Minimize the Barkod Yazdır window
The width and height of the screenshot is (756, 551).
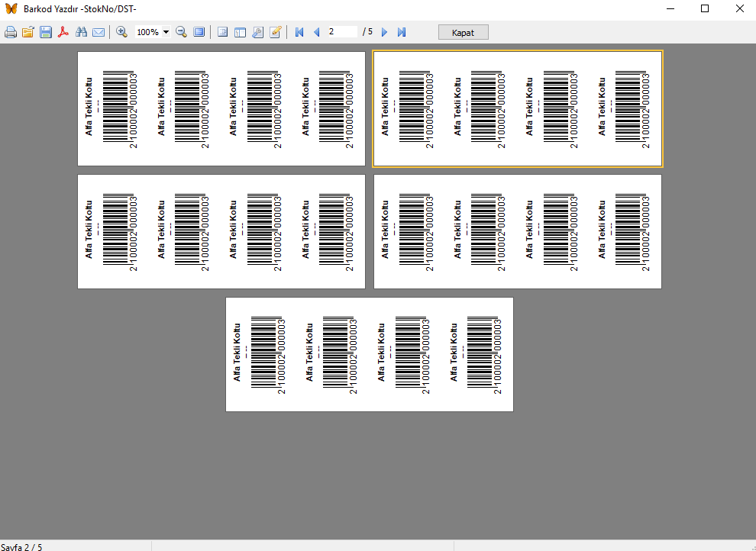point(670,8)
